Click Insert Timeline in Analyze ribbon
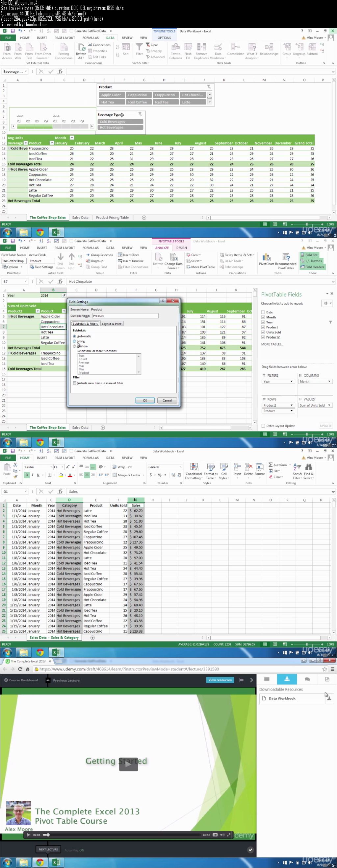 click(131, 261)
